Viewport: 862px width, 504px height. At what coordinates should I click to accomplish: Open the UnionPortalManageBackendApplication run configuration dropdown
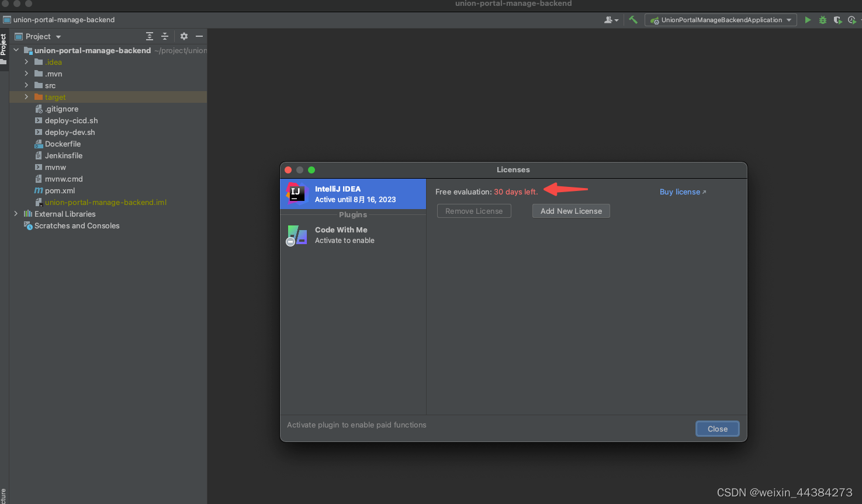click(721, 20)
